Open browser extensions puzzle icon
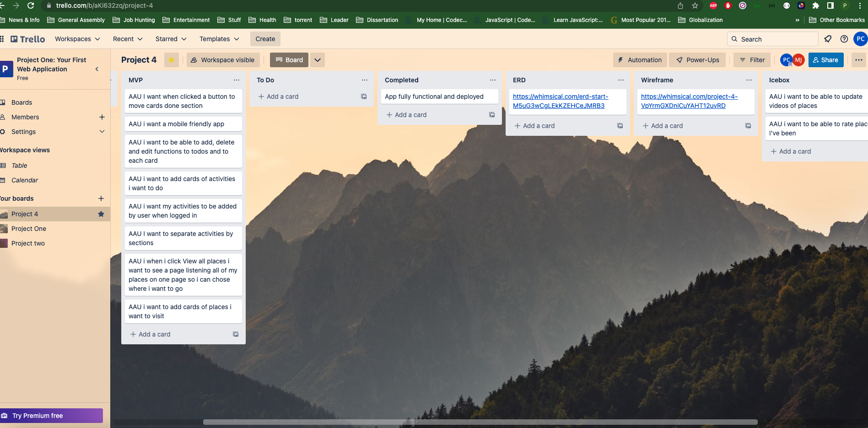The height and width of the screenshot is (428, 868). (815, 5)
